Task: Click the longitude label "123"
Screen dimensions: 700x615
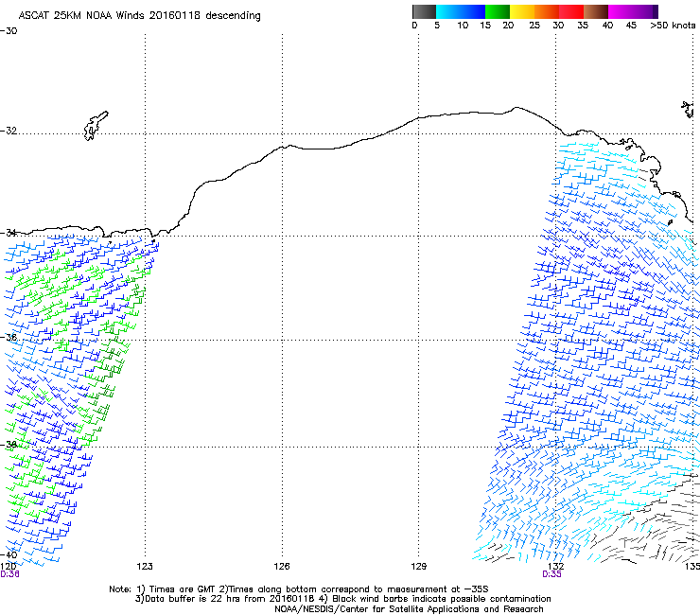Action: click(145, 567)
